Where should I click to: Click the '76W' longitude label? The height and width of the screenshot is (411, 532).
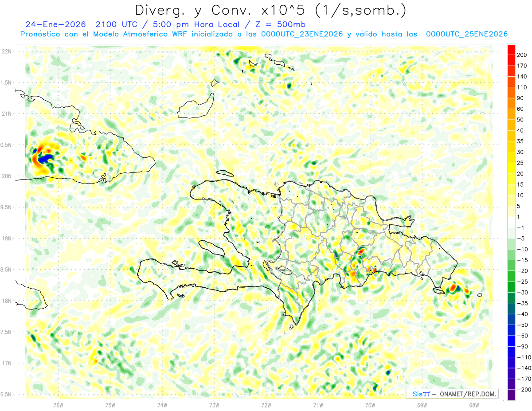click(58, 404)
